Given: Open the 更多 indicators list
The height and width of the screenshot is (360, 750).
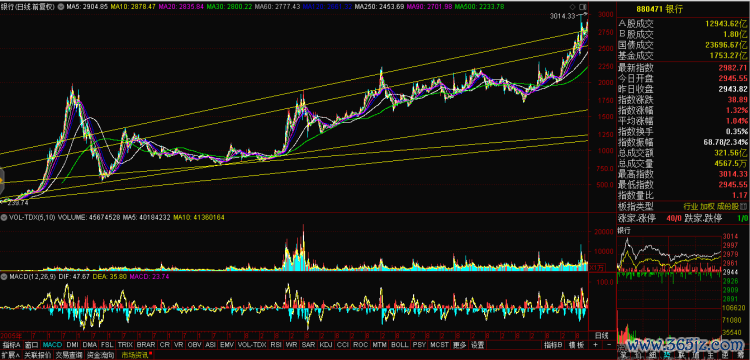Looking at the screenshot, I should point(459,345).
